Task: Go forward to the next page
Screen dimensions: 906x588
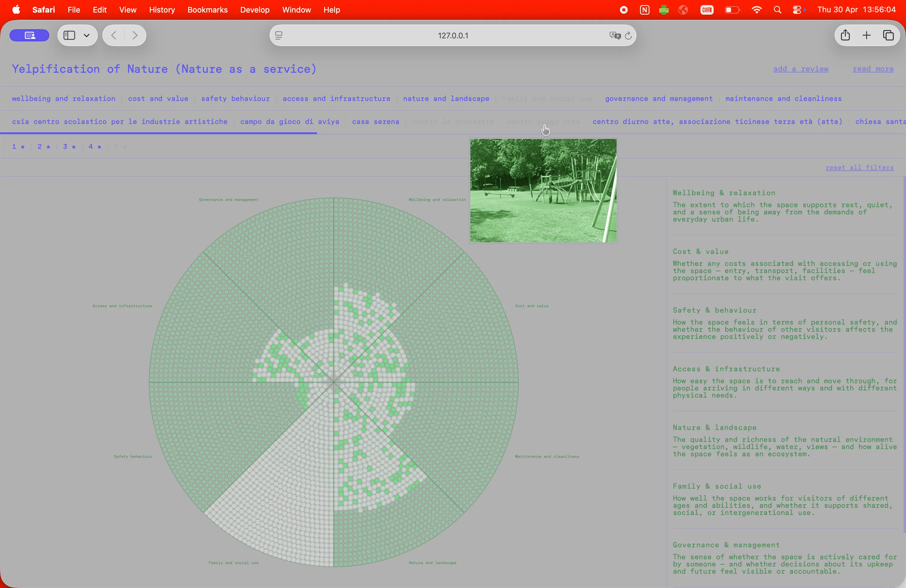Action: pyautogui.click(x=135, y=35)
